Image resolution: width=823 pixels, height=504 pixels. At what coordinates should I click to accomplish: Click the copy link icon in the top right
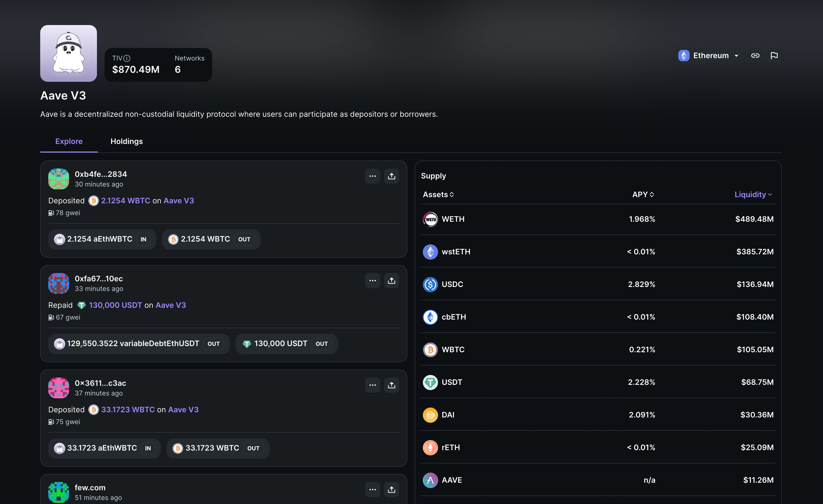pos(756,55)
